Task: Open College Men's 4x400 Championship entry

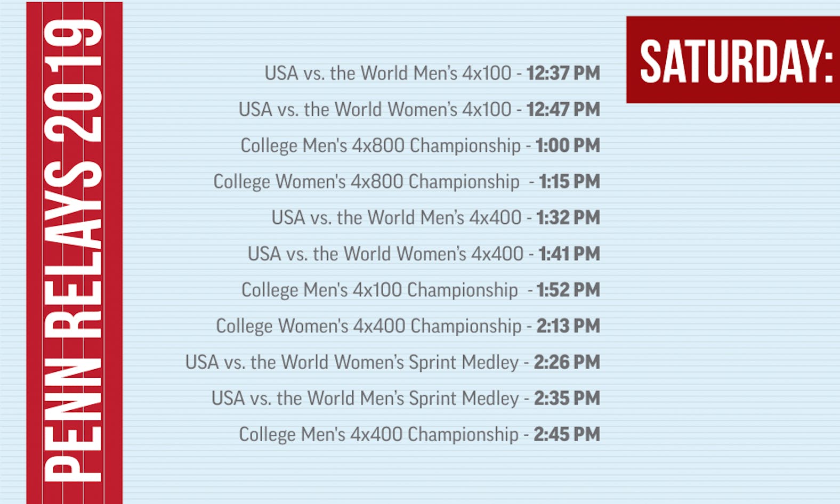Action: tap(378, 434)
